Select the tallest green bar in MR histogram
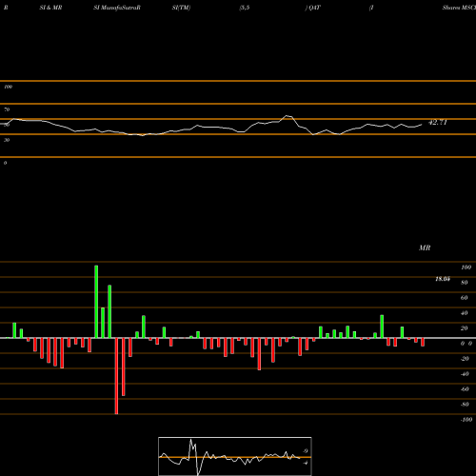 pyautogui.click(x=96, y=302)
